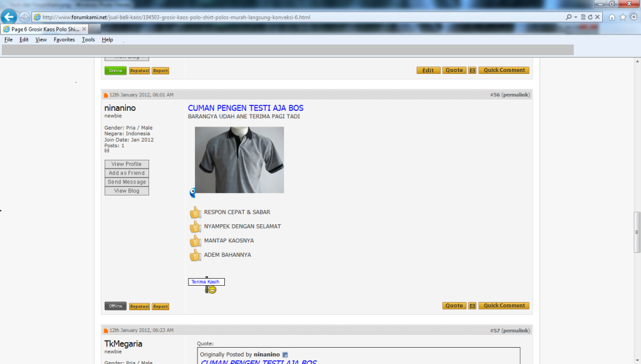Click the quoted CUMAN PENGEN TESTI AJA BOS link
The image size is (641, 364).
(x=258, y=361)
